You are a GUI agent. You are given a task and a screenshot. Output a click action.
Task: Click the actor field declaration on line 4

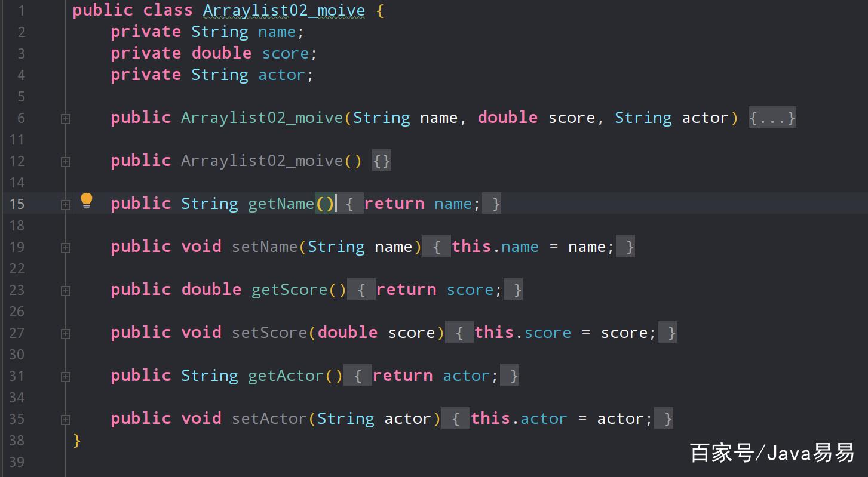tap(281, 75)
